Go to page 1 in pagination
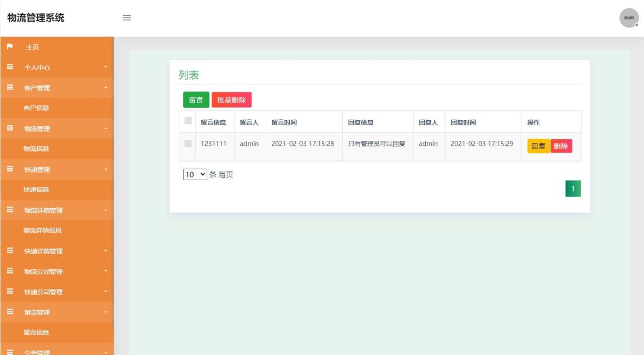This screenshot has height=355, width=644. (573, 189)
